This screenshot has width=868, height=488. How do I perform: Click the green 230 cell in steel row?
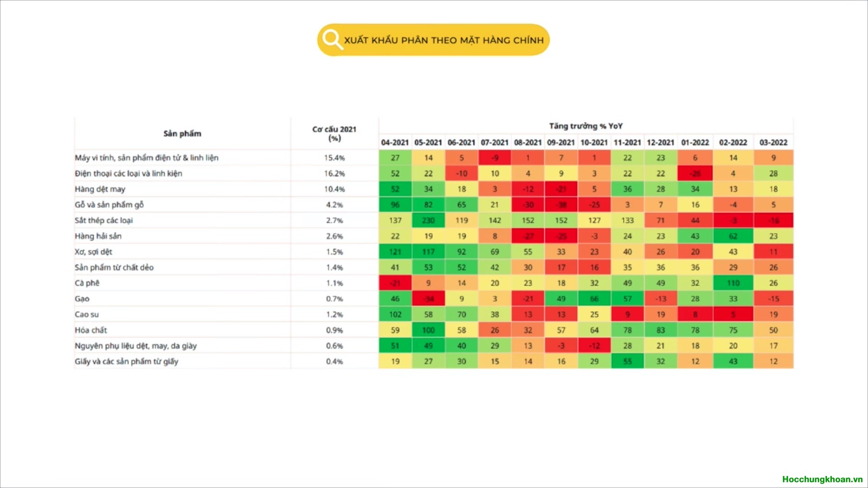(428, 221)
